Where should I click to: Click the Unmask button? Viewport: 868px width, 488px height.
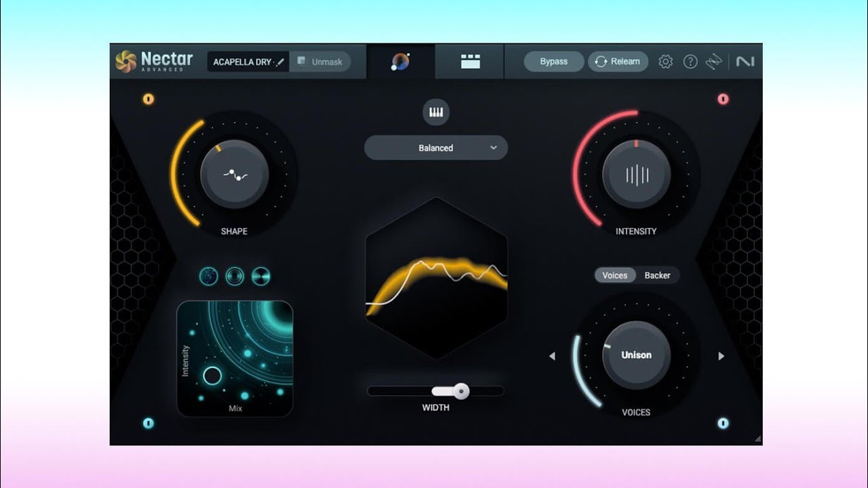pyautogui.click(x=320, y=62)
